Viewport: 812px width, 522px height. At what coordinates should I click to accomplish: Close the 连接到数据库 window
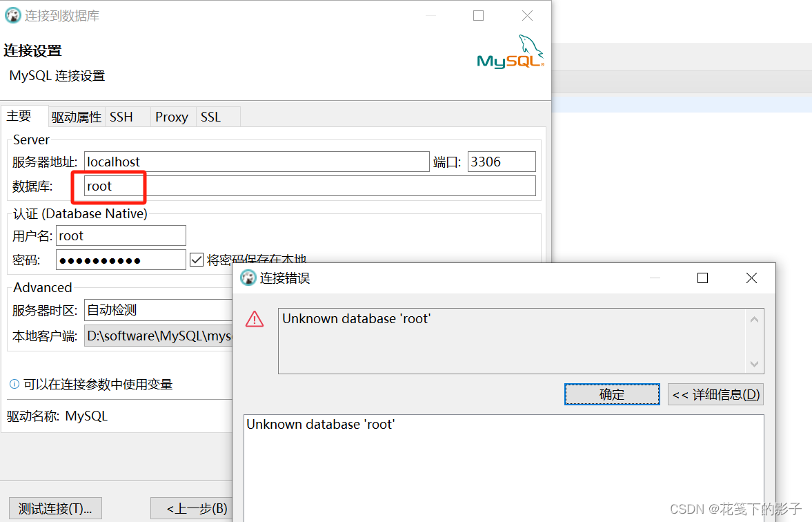[x=527, y=16]
